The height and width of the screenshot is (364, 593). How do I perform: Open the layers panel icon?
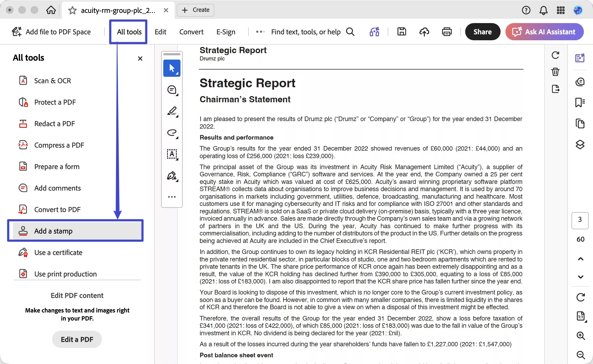(x=580, y=145)
